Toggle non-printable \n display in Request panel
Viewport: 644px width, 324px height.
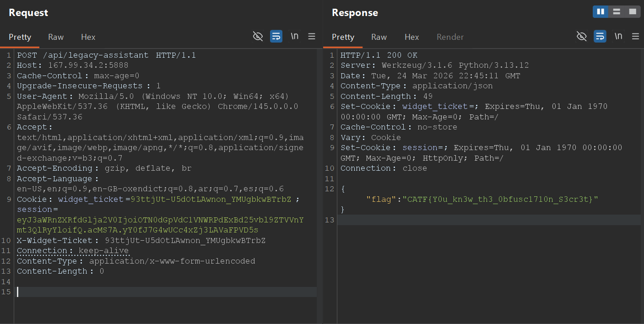point(295,37)
